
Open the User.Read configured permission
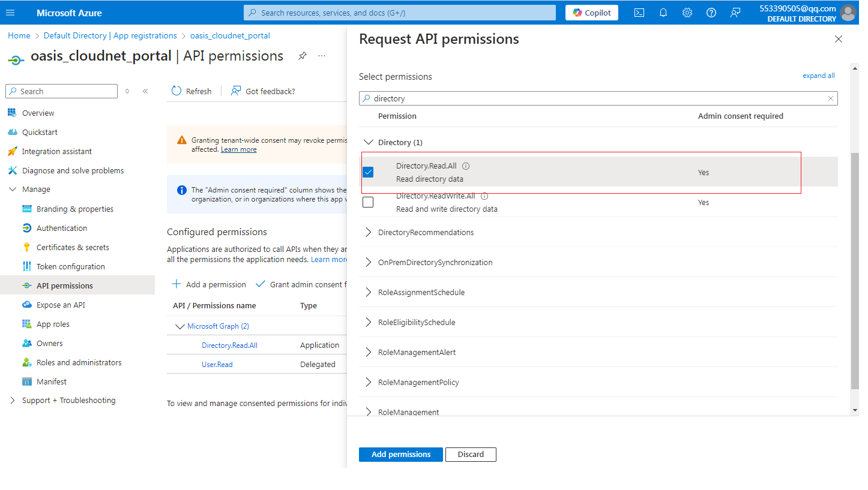(217, 365)
